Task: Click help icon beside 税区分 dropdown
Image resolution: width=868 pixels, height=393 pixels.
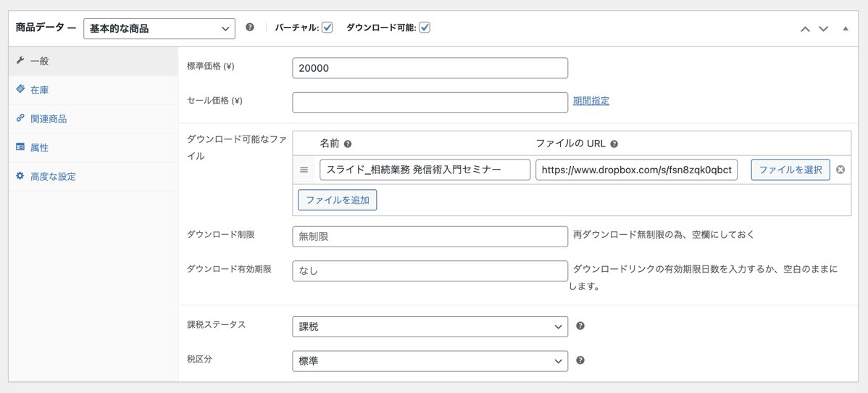Action: (x=580, y=360)
